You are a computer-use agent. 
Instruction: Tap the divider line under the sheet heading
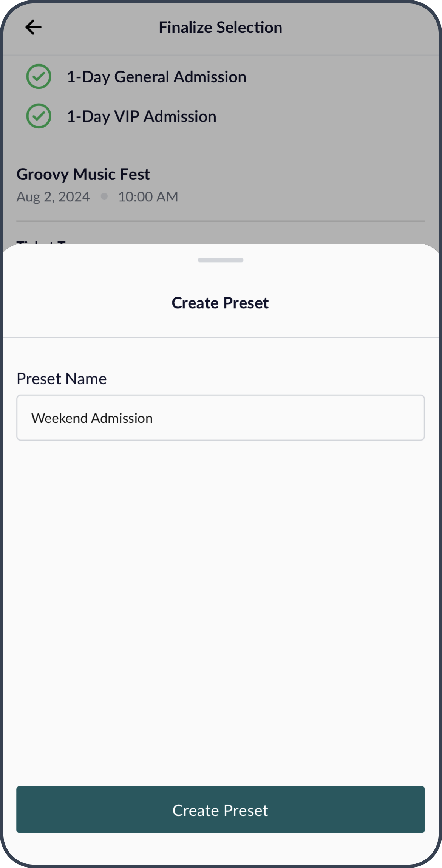[221, 337]
